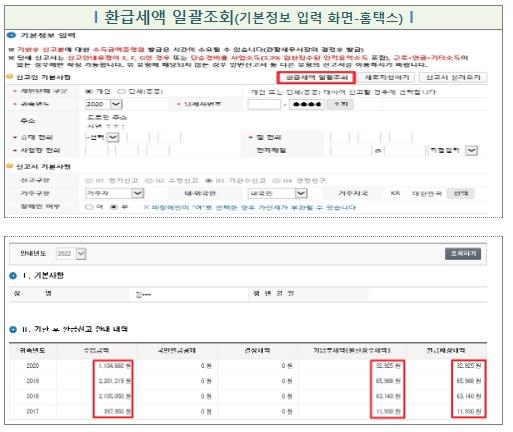Click the blue bullet icon beside 기본정보 입력

(x=11, y=35)
